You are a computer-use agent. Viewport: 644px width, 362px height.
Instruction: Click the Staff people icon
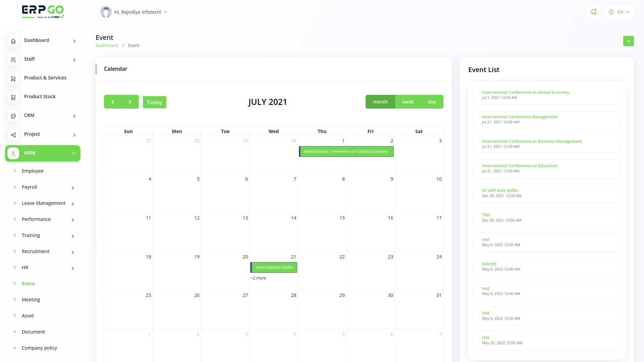pyautogui.click(x=13, y=60)
